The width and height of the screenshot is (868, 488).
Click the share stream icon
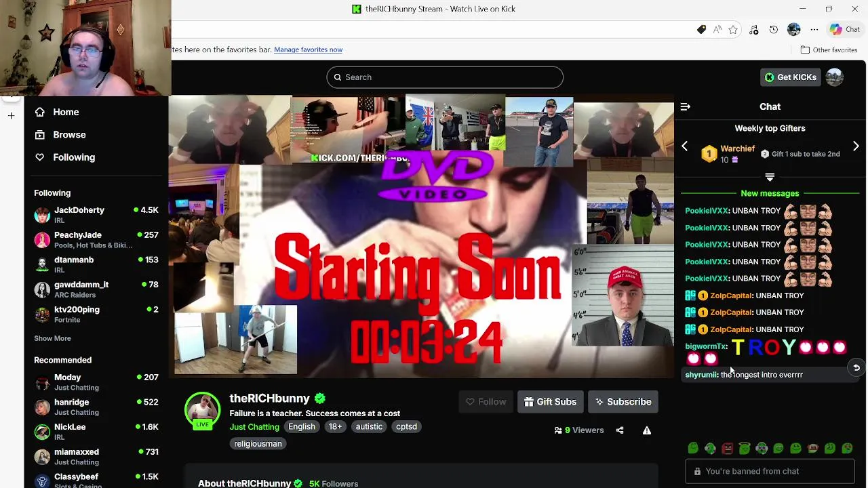coord(620,430)
